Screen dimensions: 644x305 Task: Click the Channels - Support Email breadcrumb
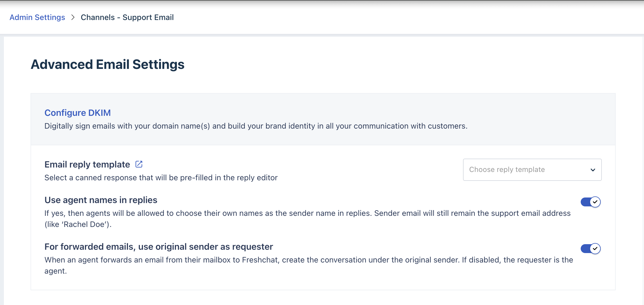127,17
